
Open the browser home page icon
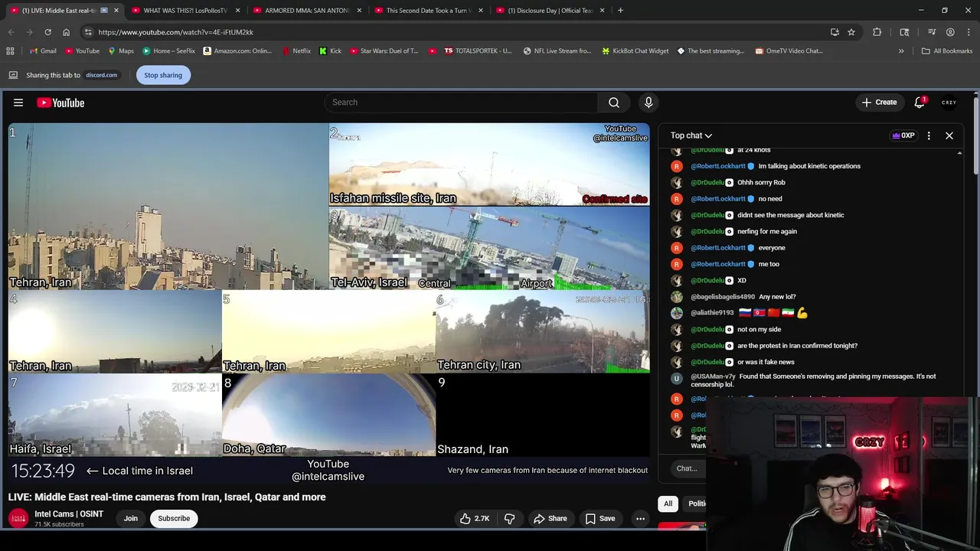pyautogui.click(x=66, y=32)
